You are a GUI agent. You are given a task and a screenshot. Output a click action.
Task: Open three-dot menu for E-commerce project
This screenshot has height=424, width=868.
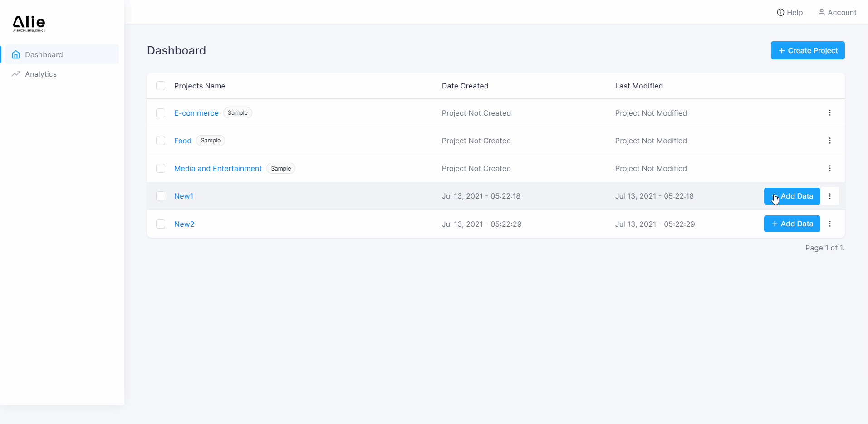click(x=829, y=113)
